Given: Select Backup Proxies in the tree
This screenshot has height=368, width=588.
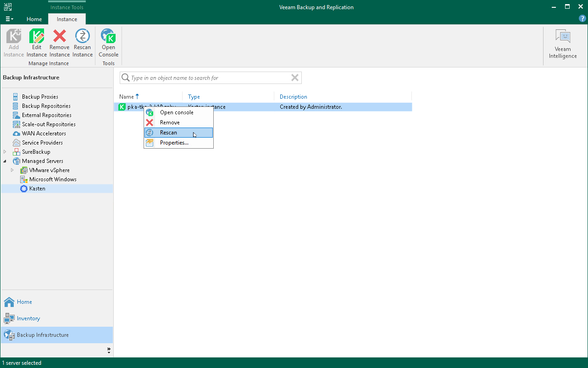Looking at the screenshot, I should pos(40,97).
